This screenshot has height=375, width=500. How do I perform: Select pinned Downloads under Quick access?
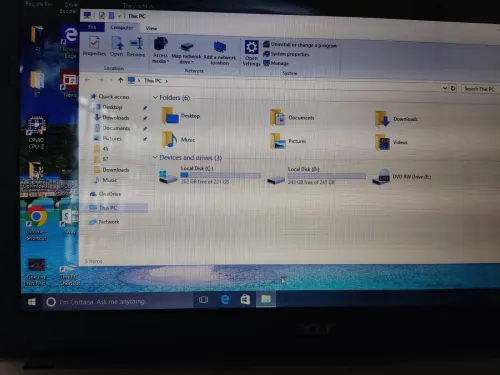112,117
